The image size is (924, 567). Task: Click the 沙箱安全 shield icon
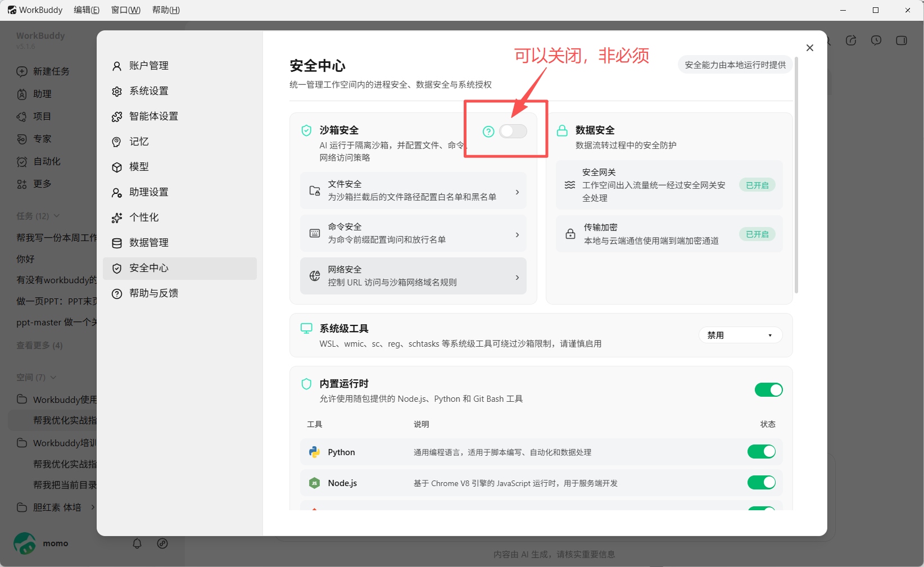(x=306, y=130)
